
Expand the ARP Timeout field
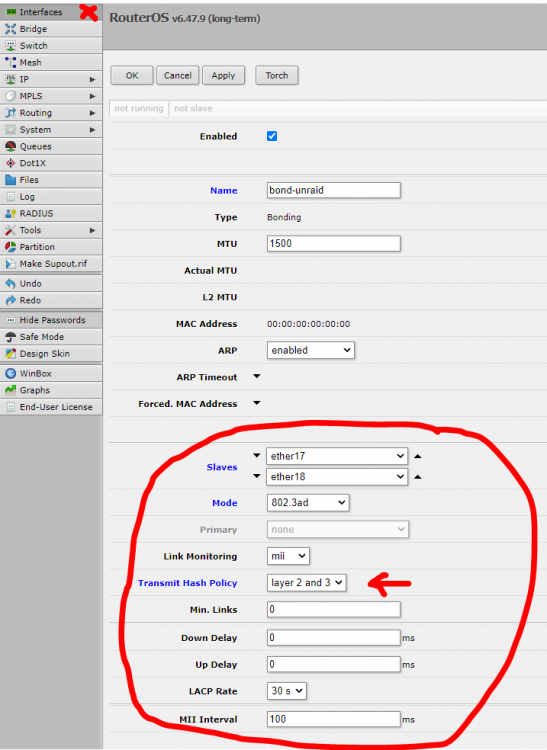click(257, 376)
